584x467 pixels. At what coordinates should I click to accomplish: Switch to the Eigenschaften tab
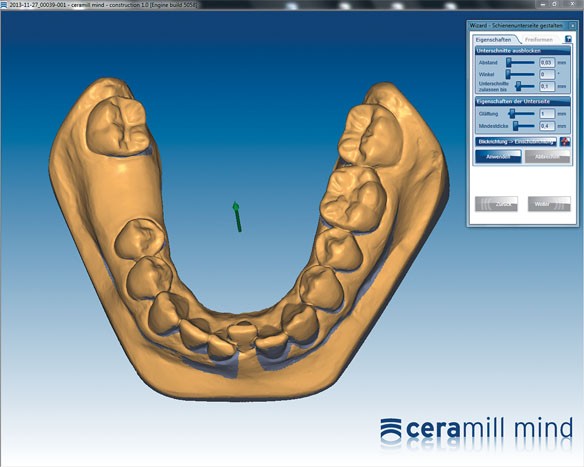point(493,39)
